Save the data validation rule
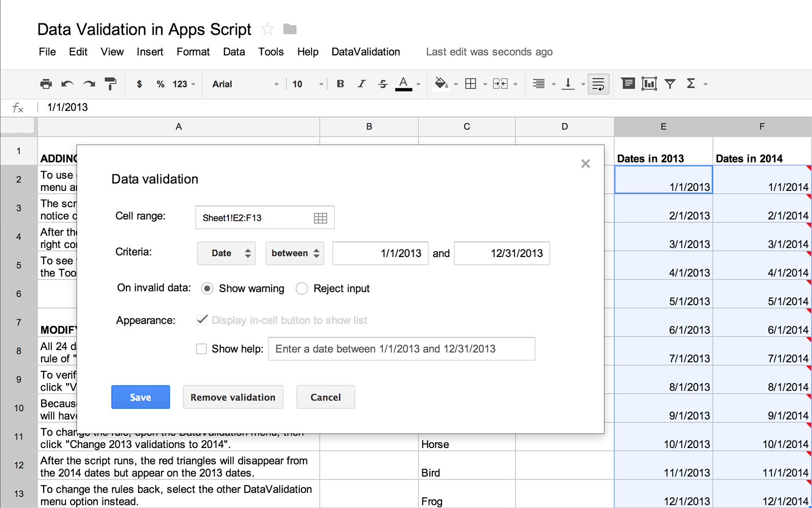 (140, 397)
